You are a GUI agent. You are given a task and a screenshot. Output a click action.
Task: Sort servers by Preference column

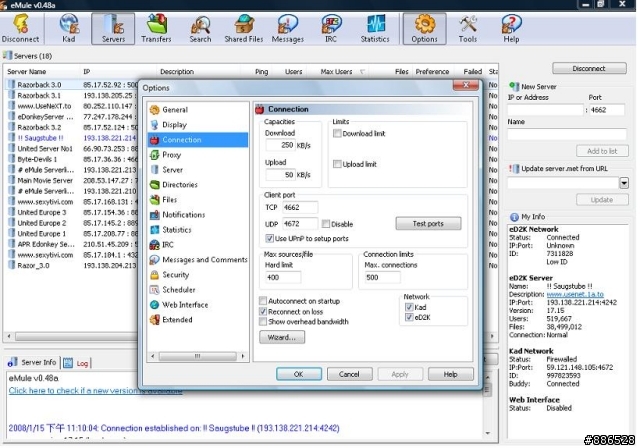point(432,72)
